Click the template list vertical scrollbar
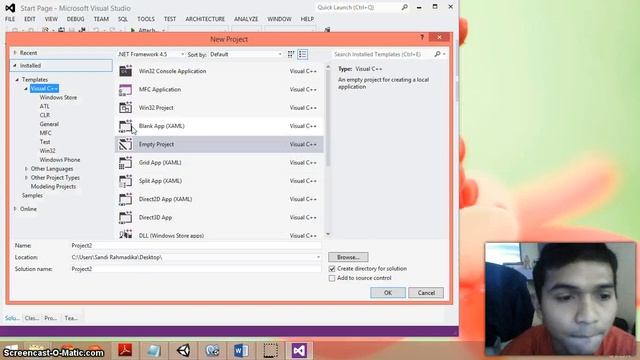 click(x=328, y=118)
